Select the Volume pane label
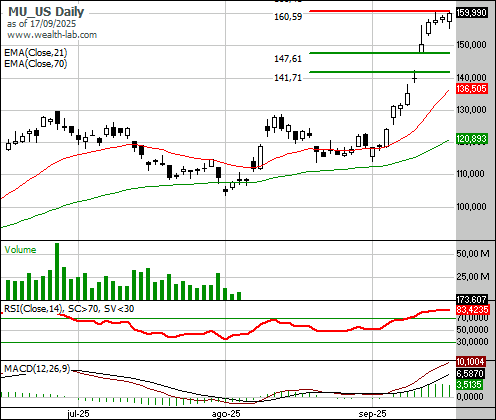Viewport: 496px width, 420px height. click(x=20, y=250)
